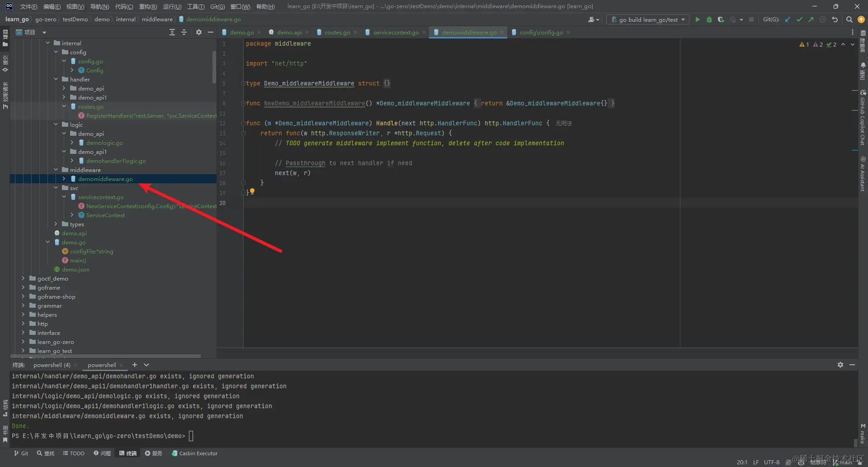Open terminal sessions dropdown chevron
Viewport: 868px width, 467px height.
tap(146, 365)
